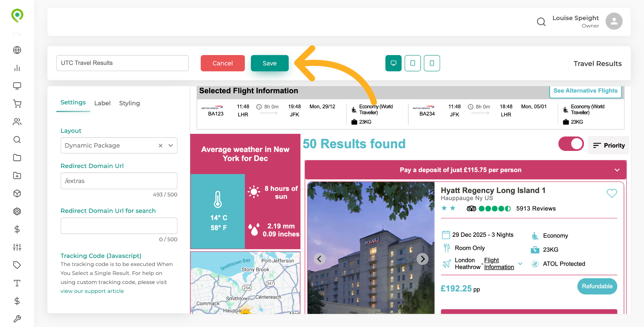This screenshot has width=644, height=327.
Task: Click the users icon in sidebar
Action: 17,122
